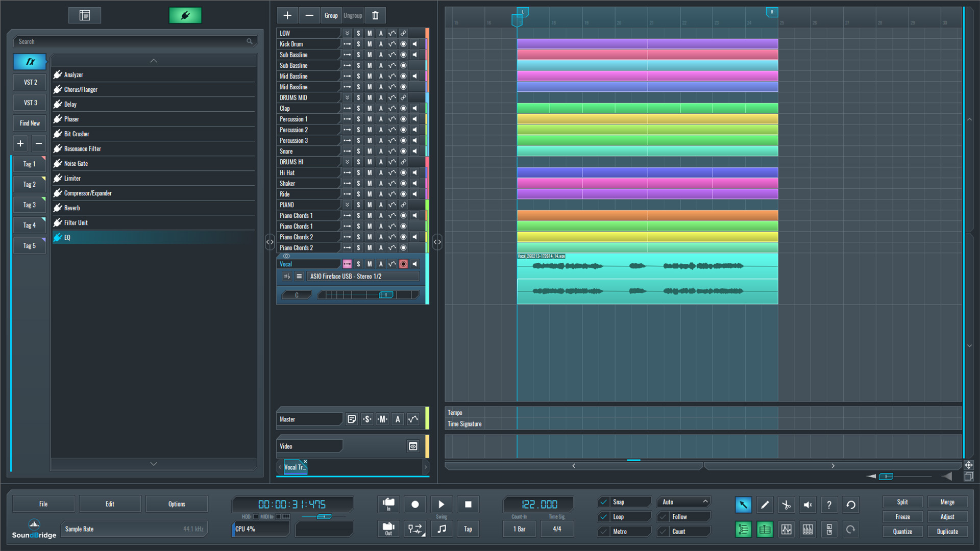Set the punch Out point icon
This screenshot has height=551, width=980.
[388, 529]
